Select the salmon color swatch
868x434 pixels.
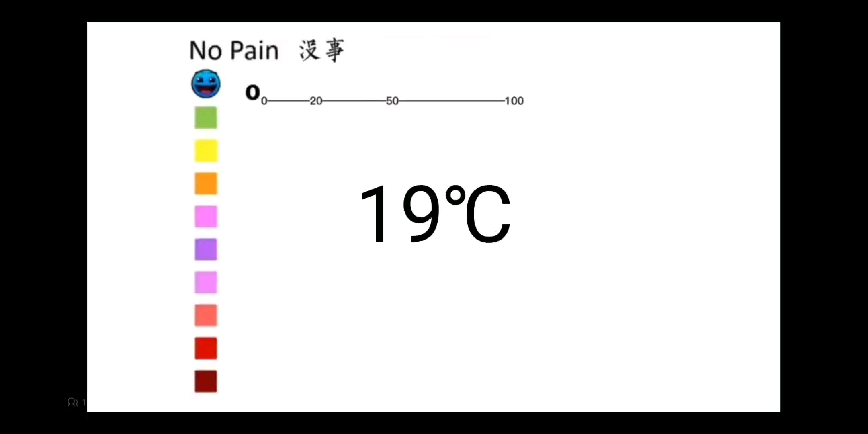[x=205, y=314]
